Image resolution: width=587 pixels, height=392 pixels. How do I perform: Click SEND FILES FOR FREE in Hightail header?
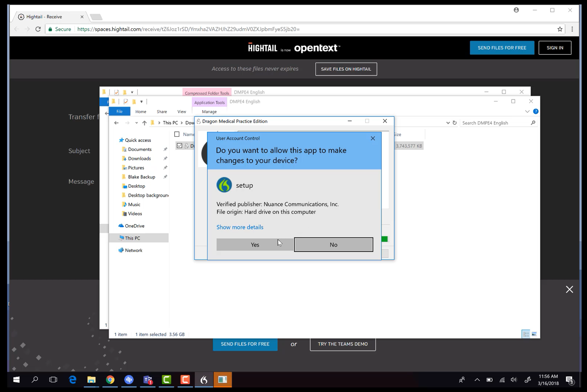click(x=502, y=48)
